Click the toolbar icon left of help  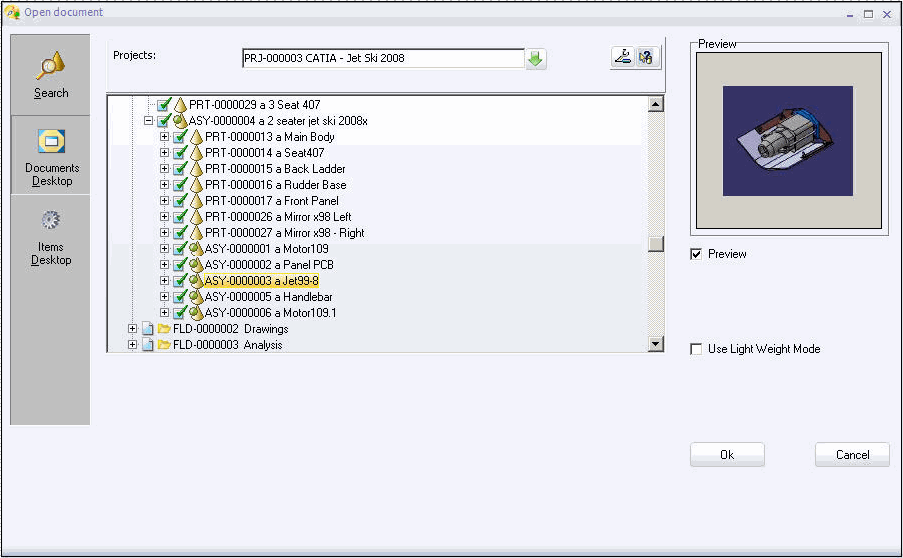click(623, 58)
